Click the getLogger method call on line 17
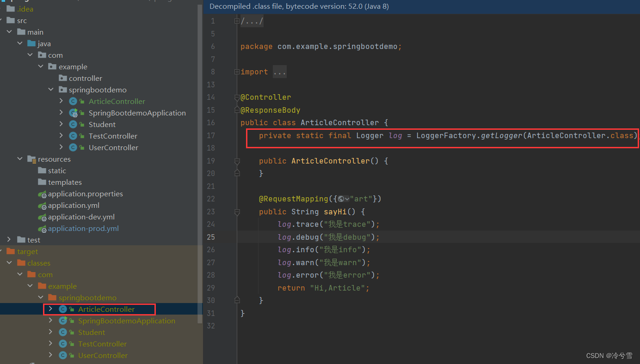 [x=501, y=135]
